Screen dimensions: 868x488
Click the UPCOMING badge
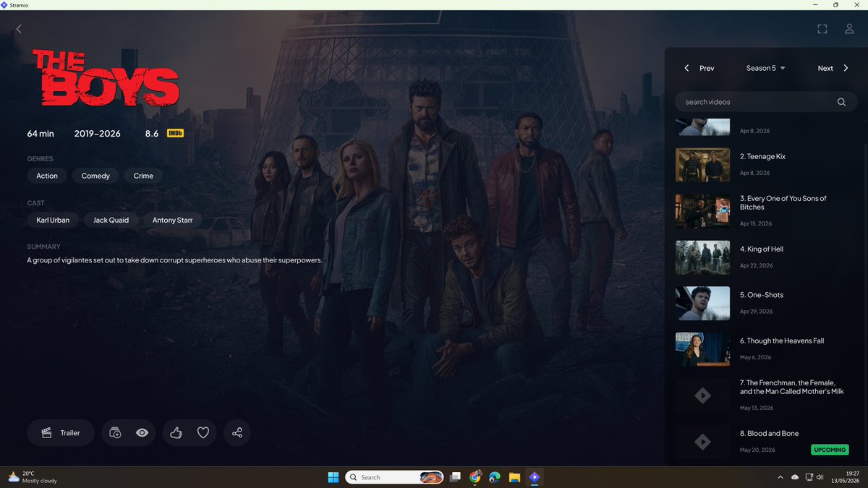tap(830, 450)
